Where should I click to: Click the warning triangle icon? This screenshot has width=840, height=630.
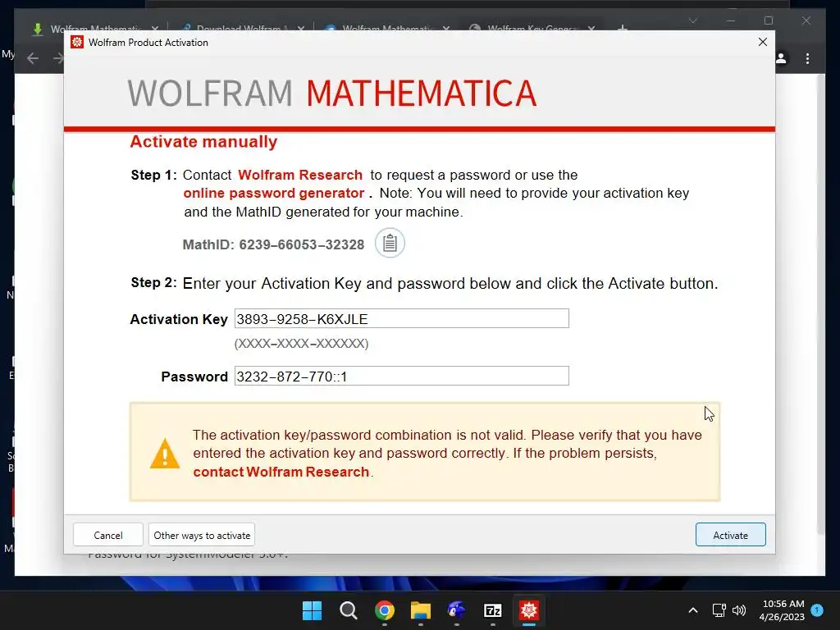(165, 454)
